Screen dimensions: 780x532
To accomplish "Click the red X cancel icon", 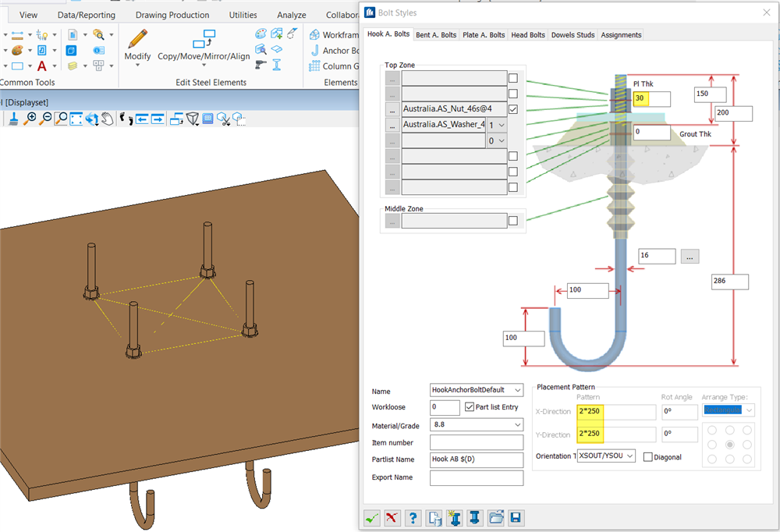I will (x=392, y=517).
